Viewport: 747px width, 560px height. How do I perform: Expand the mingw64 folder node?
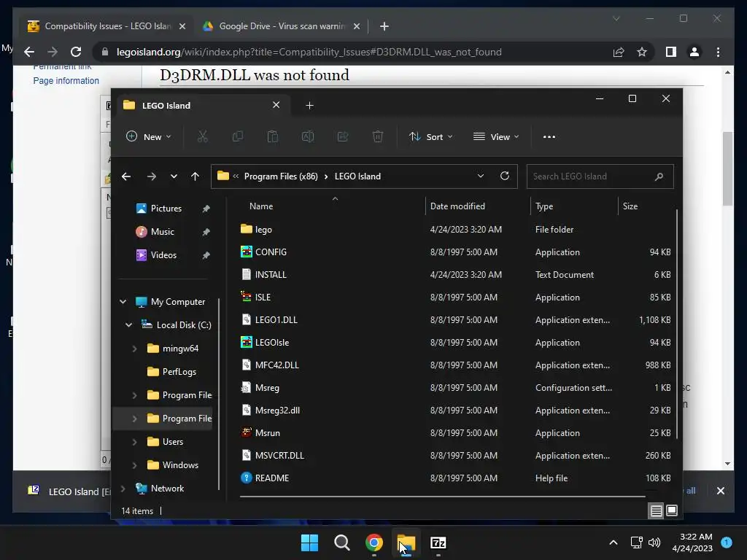[134, 349]
